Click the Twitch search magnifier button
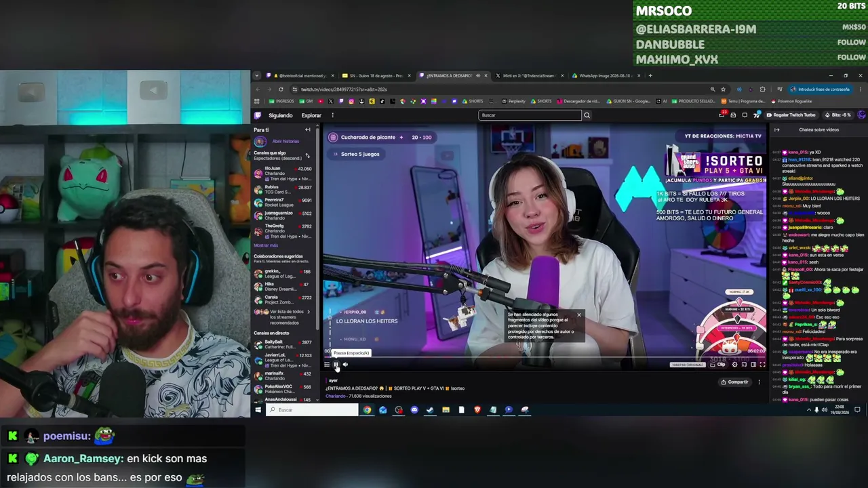Image resolution: width=868 pixels, height=488 pixels. click(587, 115)
